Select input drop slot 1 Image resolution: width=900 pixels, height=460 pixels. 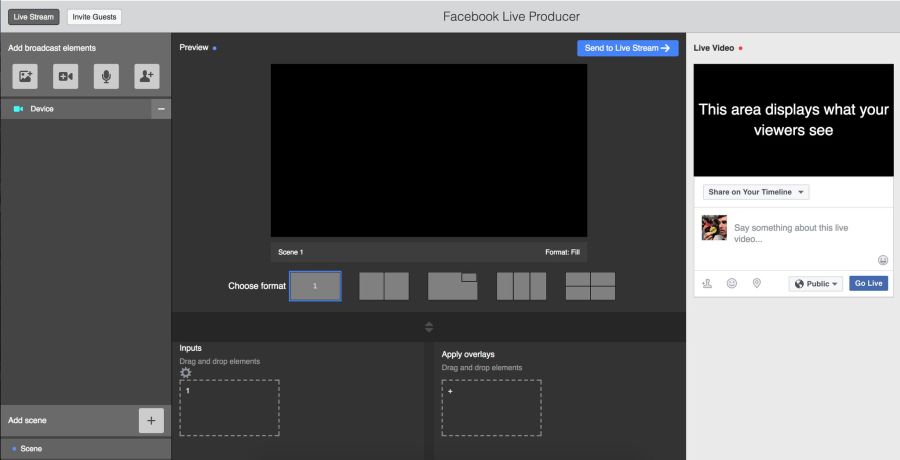[230, 408]
